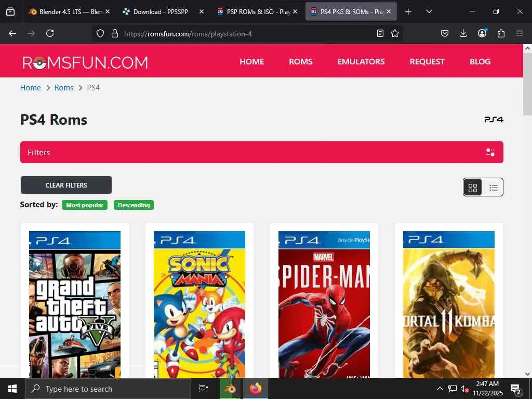Switch to grid view layout

473,188
